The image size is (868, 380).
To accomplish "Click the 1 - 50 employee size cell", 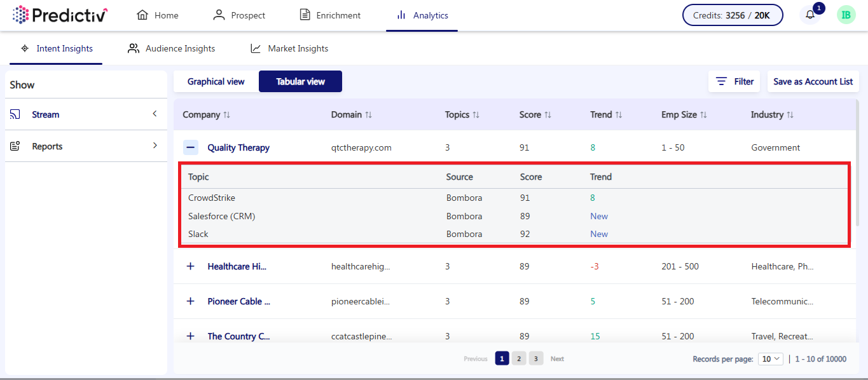I will coord(673,147).
